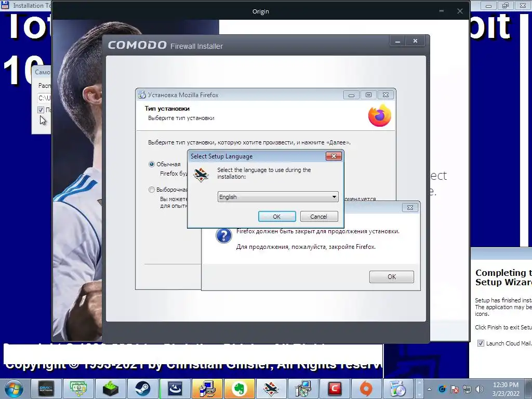
Task: Open the airplane setup icon in taskbar
Action: click(271, 389)
